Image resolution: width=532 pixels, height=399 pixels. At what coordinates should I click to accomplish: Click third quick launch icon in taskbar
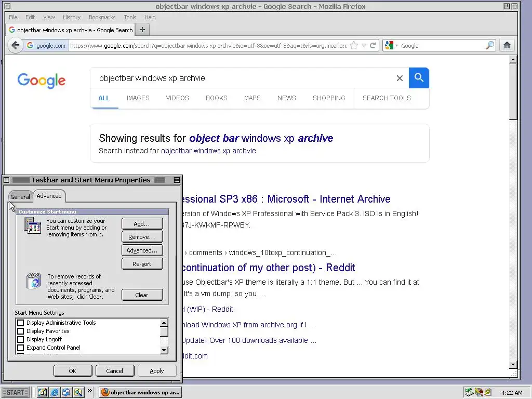[x=66, y=392]
